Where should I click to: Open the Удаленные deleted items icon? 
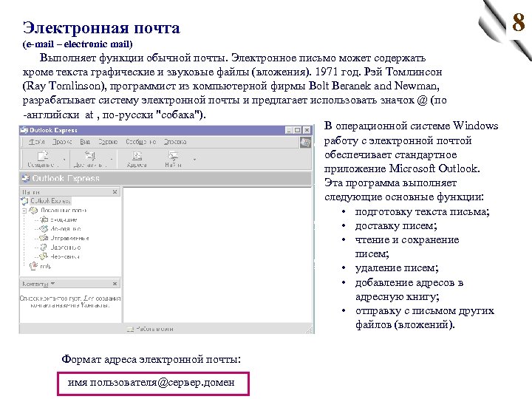click(44, 248)
